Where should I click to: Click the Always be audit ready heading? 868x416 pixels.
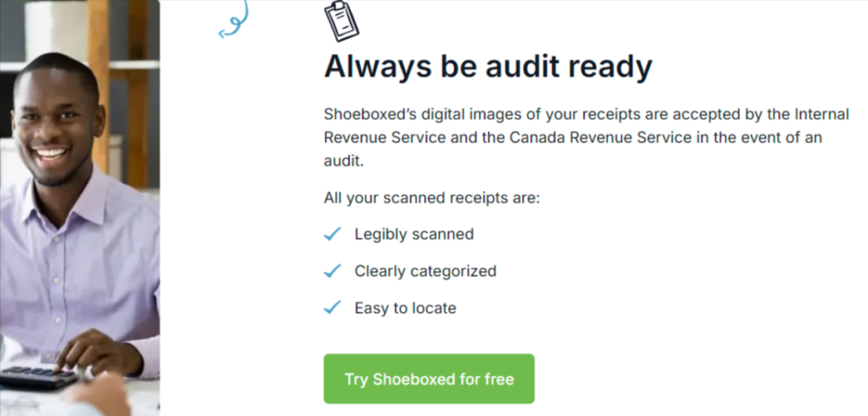click(x=488, y=67)
